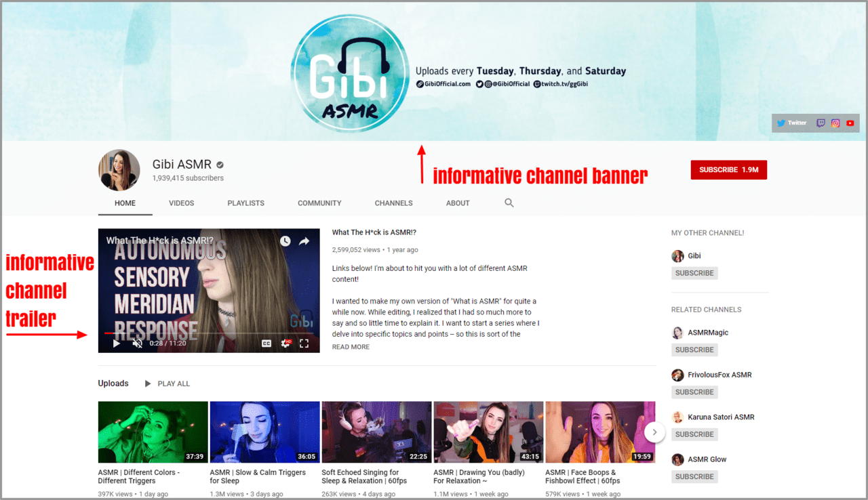Play the channel trailer video
868x500 pixels.
tap(117, 343)
